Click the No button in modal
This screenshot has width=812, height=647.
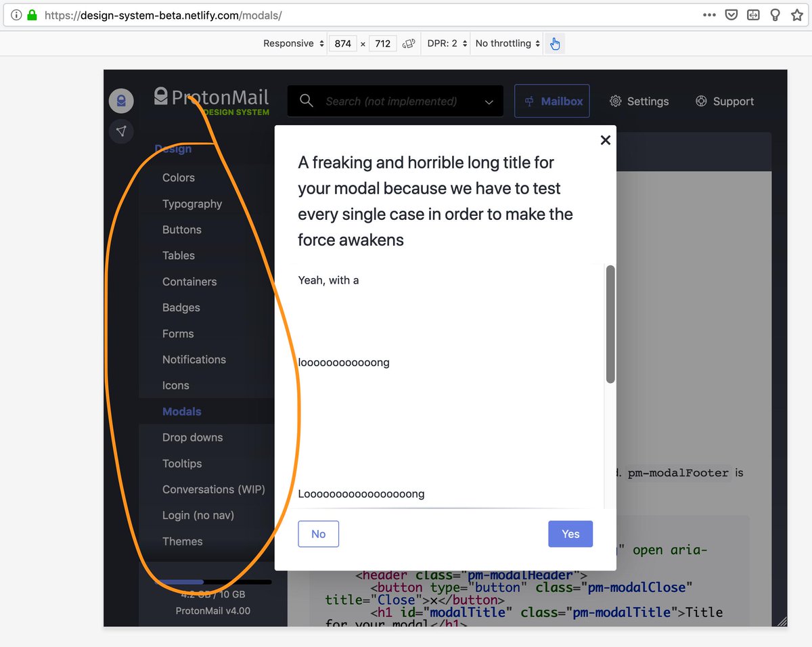pos(318,534)
